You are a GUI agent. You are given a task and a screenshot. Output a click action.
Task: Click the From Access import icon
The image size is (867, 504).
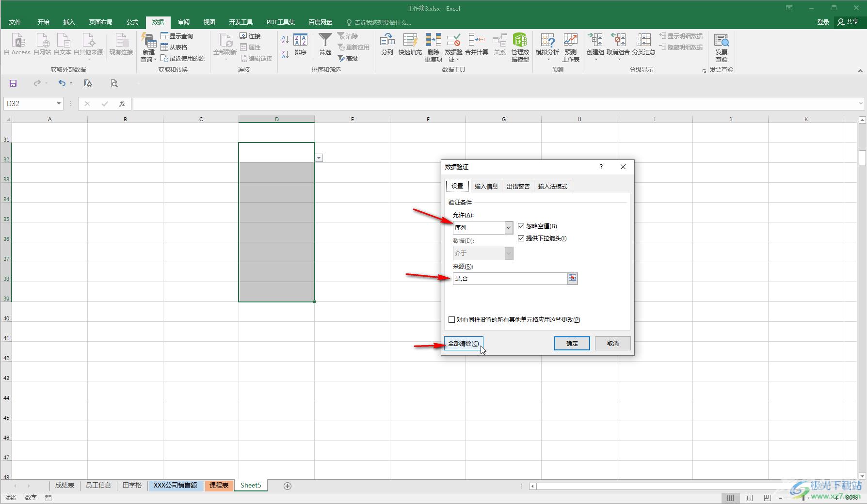[17, 44]
